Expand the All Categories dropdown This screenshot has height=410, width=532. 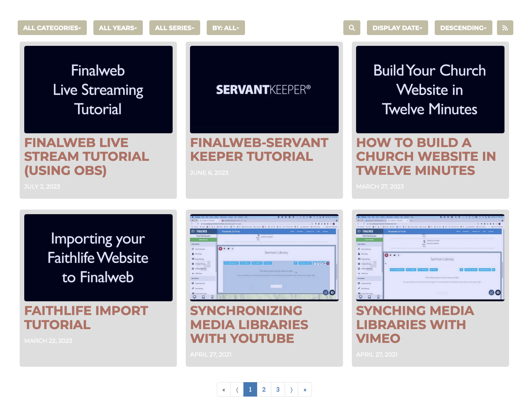(52, 28)
